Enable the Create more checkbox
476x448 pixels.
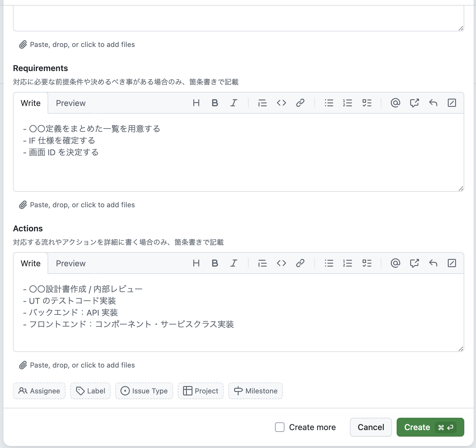coord(279,427)
